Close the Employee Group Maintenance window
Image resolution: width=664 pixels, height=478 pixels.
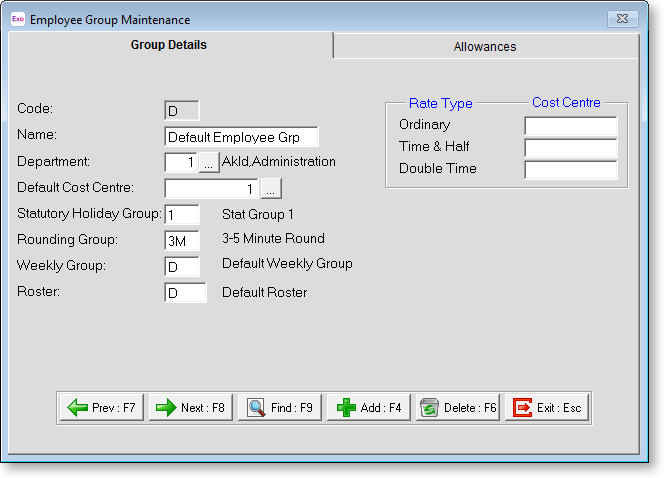tap(624, 19)
